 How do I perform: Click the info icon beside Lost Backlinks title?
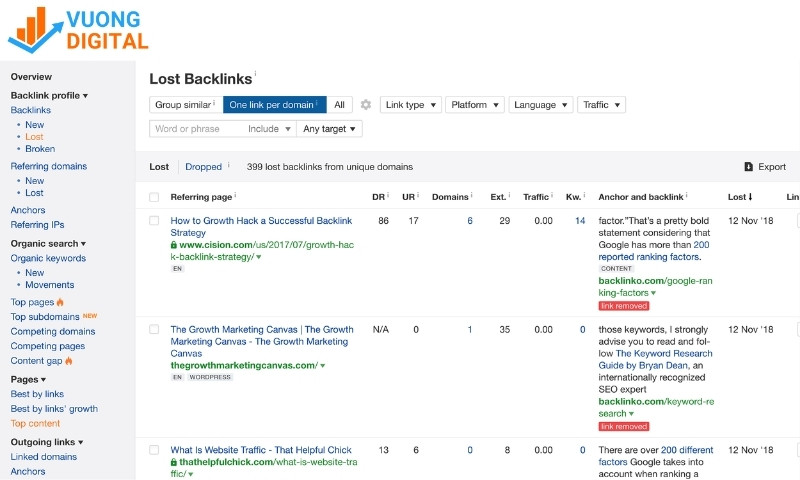[x=255, y=74]
